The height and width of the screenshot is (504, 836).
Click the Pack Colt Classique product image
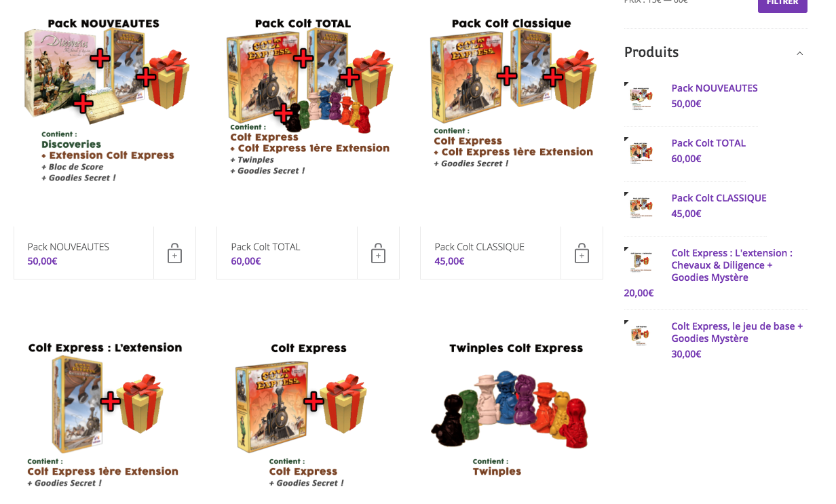[512, 94]
